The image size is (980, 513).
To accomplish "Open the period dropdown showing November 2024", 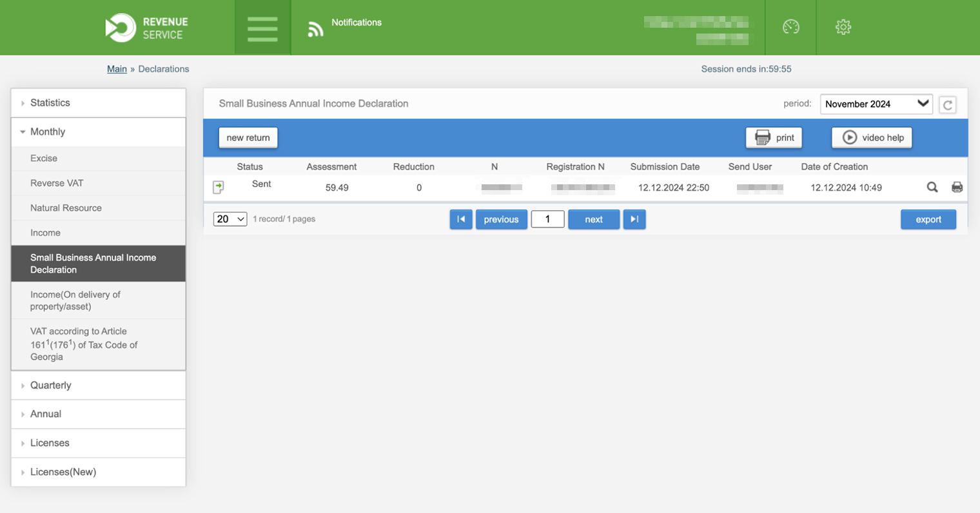I will click(876, 104).
